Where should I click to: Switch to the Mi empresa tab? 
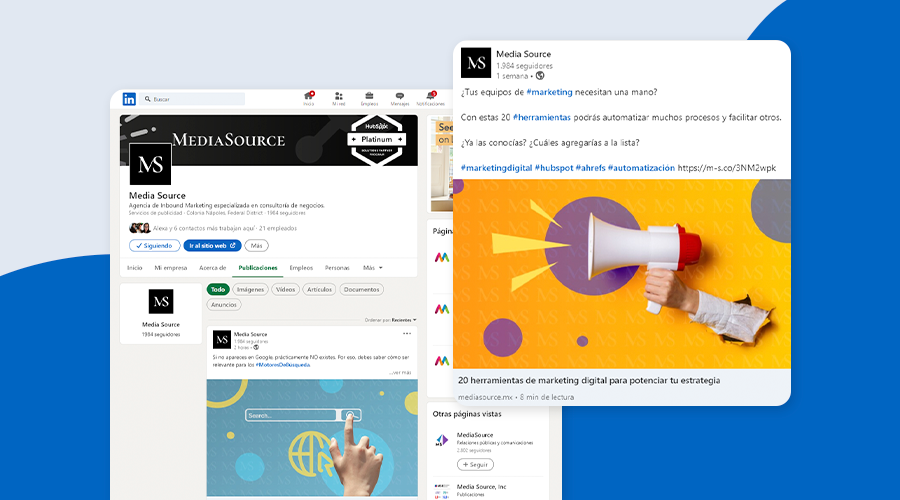(170, 268)
